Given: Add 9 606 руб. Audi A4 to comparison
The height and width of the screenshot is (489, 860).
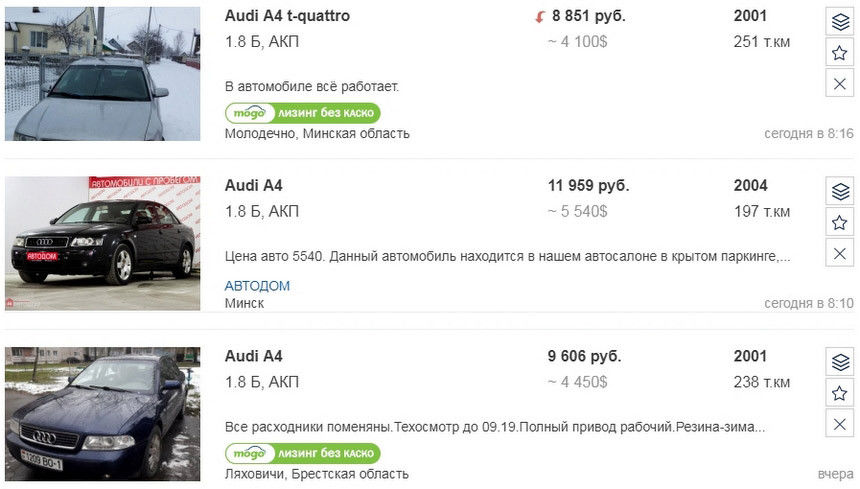Looking at the screenshot, I should [840, 362].
